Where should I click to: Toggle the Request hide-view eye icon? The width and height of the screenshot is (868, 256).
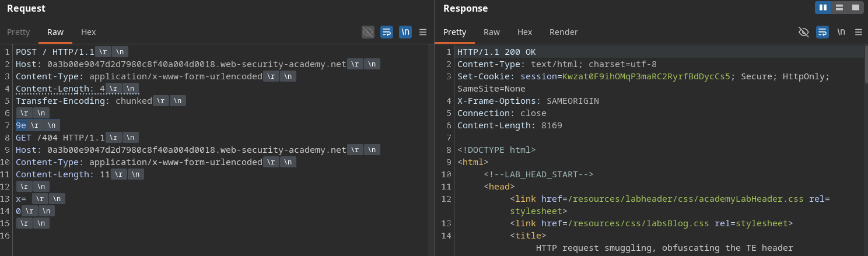pos(367,32)
